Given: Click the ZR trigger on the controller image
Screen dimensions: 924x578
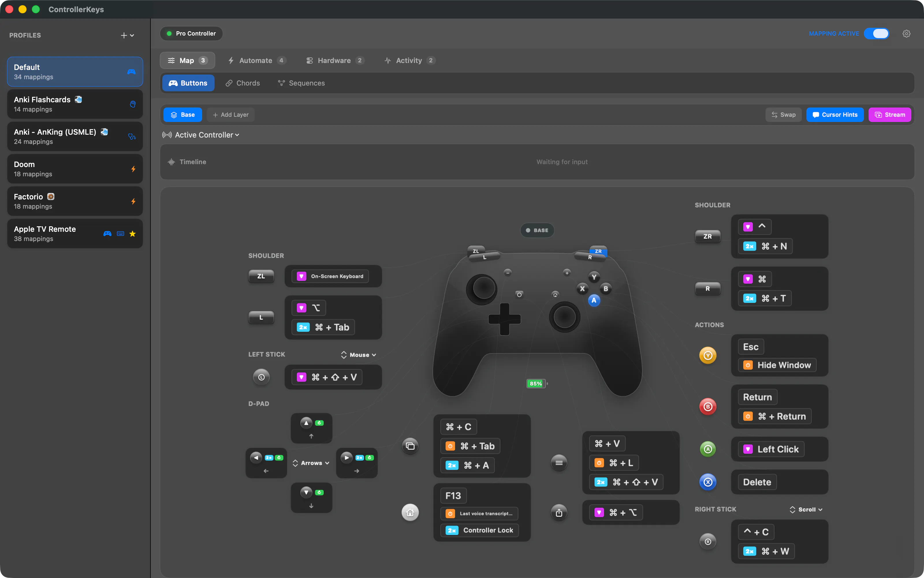Looking at the screenshot, I should [598, 251].
